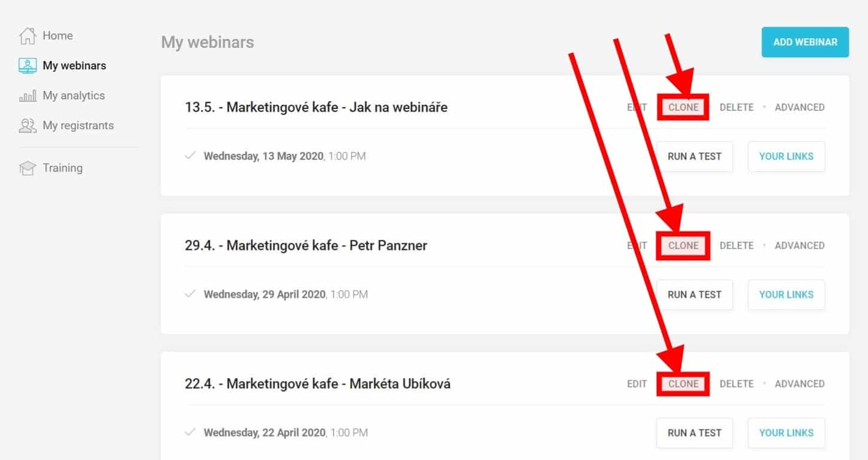This screenshot has width=868, height=460.
Task: Open My analytics in the sidebar
Action: (x=74, y=96)
